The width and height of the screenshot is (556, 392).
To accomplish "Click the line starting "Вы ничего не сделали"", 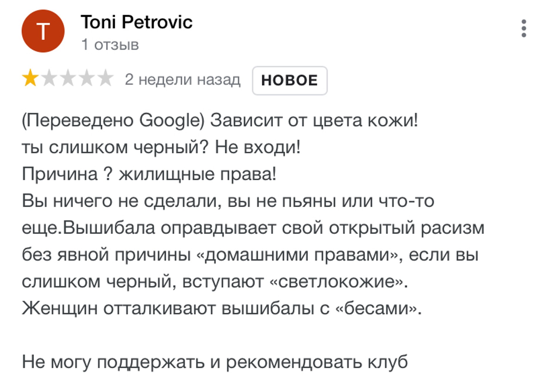I will click(x=228, y=201).
